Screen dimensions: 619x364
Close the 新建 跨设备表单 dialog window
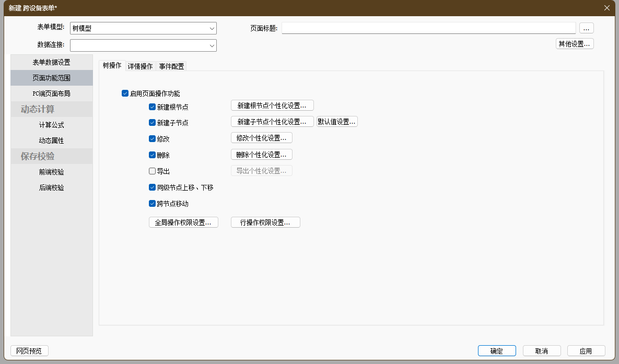(606, 8)
